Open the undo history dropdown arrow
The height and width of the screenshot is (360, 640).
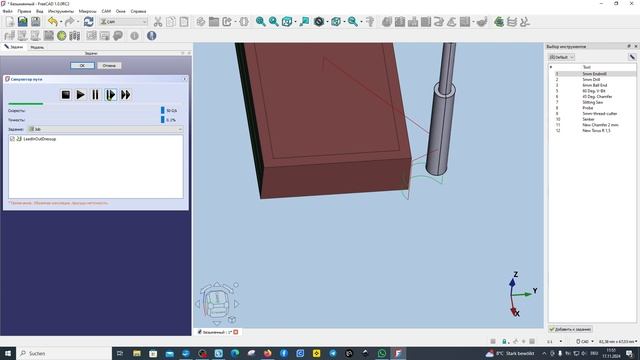(x=60, y=22)
